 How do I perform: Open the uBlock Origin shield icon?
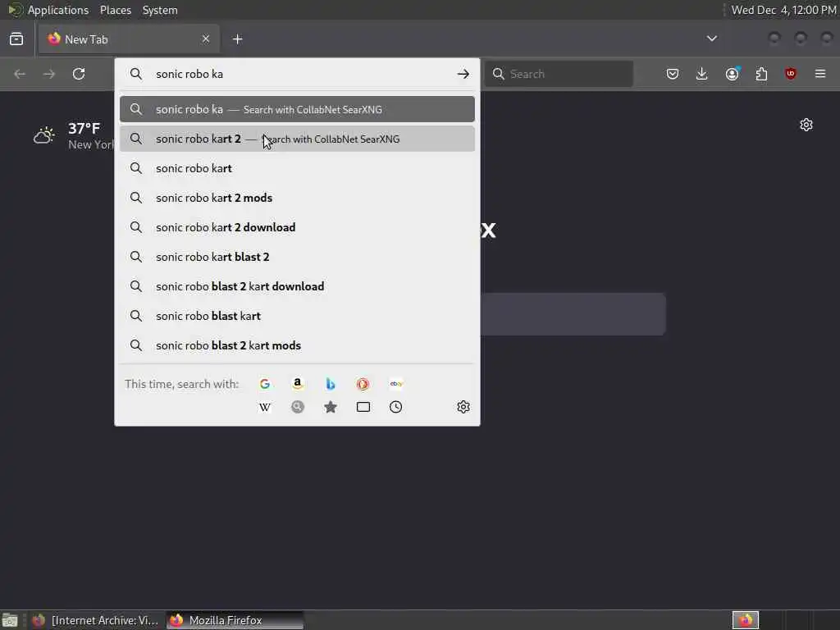tap(791, 74)
